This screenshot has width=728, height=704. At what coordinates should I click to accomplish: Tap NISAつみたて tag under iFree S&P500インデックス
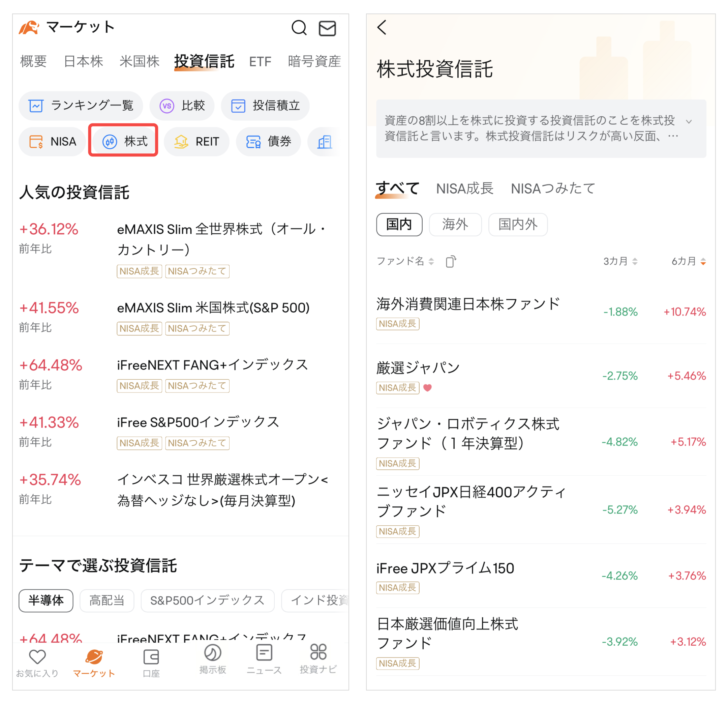point(197,443)
